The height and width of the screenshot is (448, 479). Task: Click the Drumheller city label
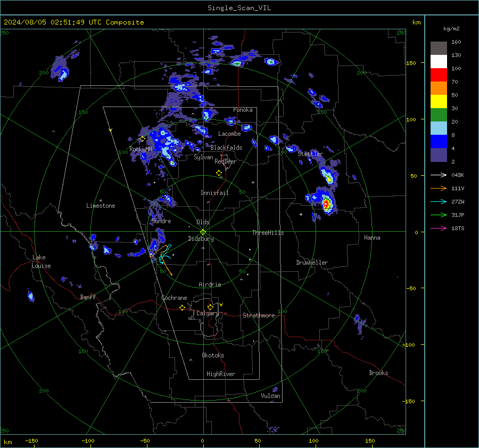click(x=312, y=263)
